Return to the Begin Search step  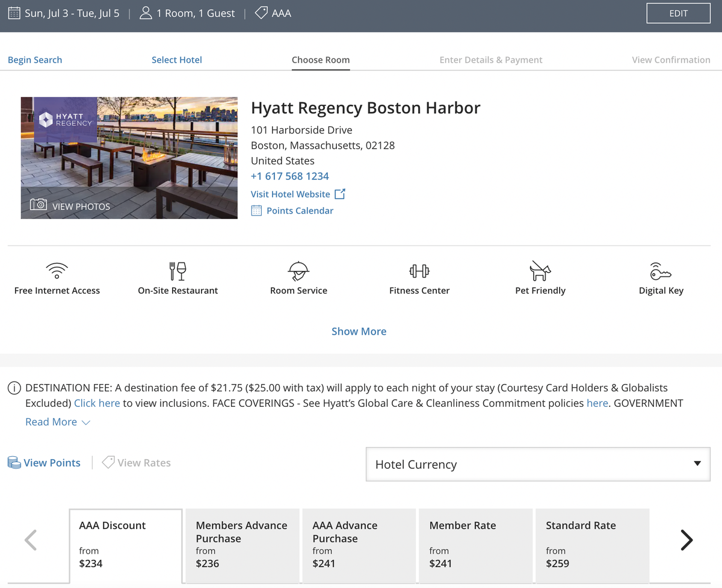coord(35,60)
